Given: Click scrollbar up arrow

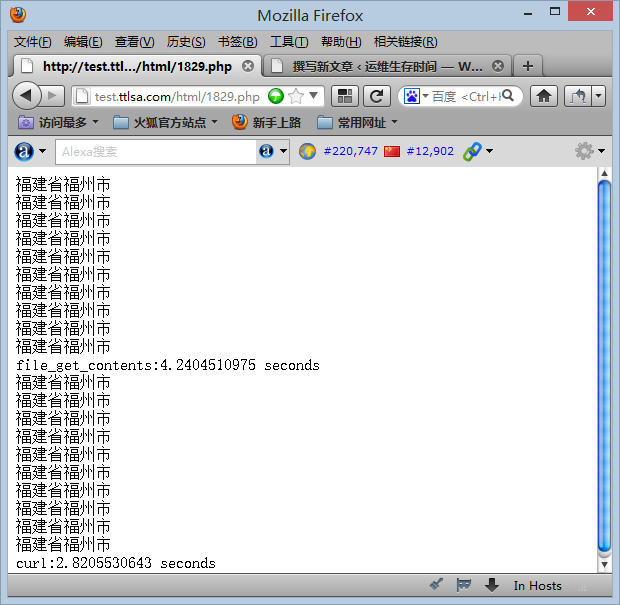Looking at the screenshot, I should pos(604,173).
